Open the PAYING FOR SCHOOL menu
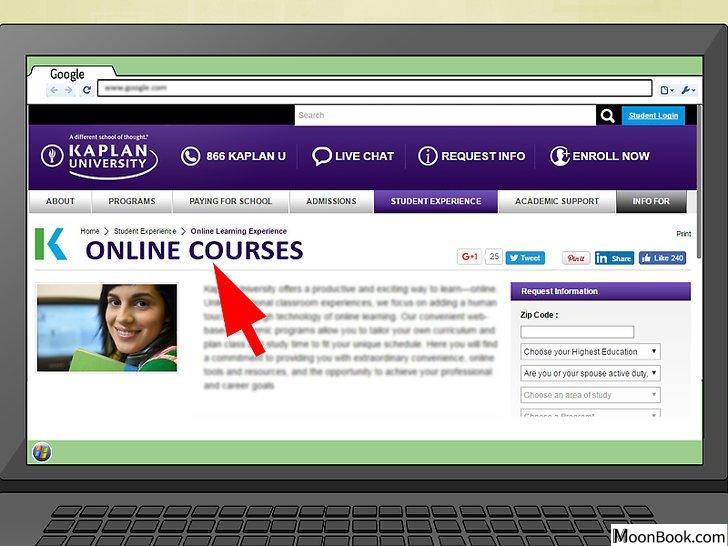 pos(231,201)
